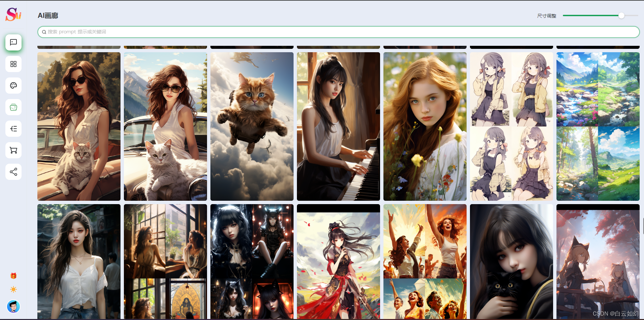The height and width of the screenshot is (320, 644).
Task: Click the search magnifier icon
Action: click(44, 32)
